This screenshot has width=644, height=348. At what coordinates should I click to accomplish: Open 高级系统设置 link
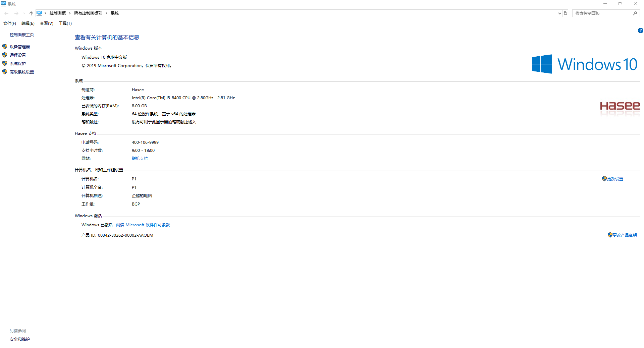22,72
